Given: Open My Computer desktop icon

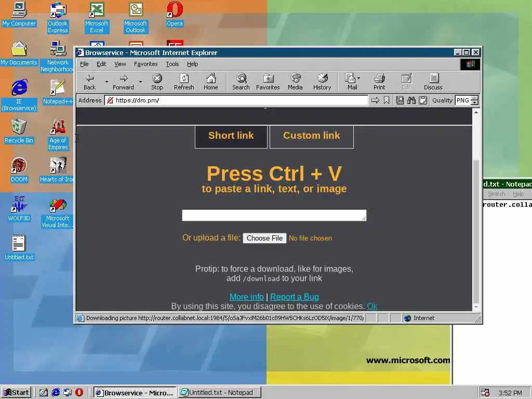Looking at the screenshot, I should pyautogui.click(x=19, y=14).
